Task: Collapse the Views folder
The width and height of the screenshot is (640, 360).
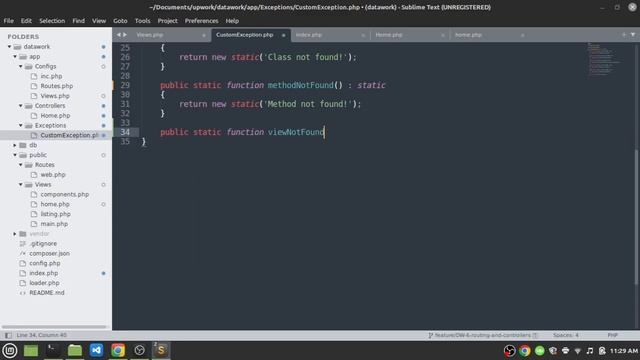Action: coord(21,184)
